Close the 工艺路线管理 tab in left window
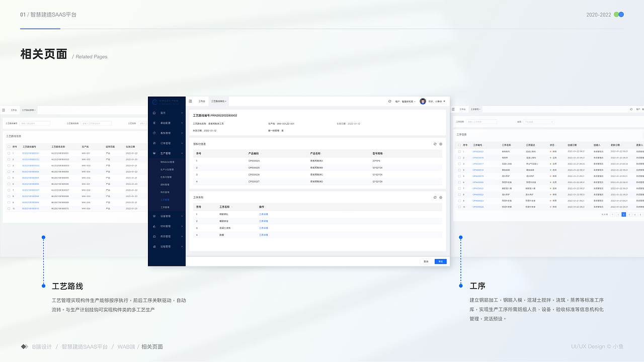Screen dimensions: 644x362 click(x=34, y=110)
